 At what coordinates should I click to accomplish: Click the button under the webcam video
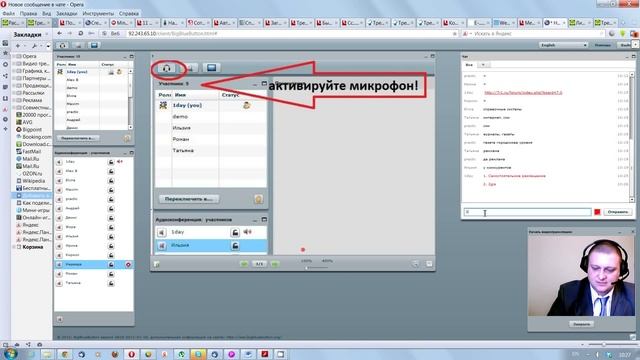581,324
